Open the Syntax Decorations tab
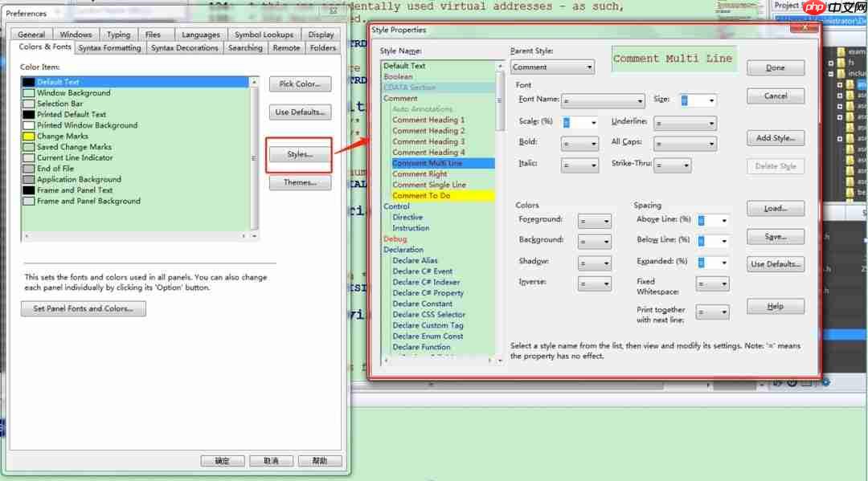Image resolution: width=868 pixels, height=481 pixels. coord(184,48)
